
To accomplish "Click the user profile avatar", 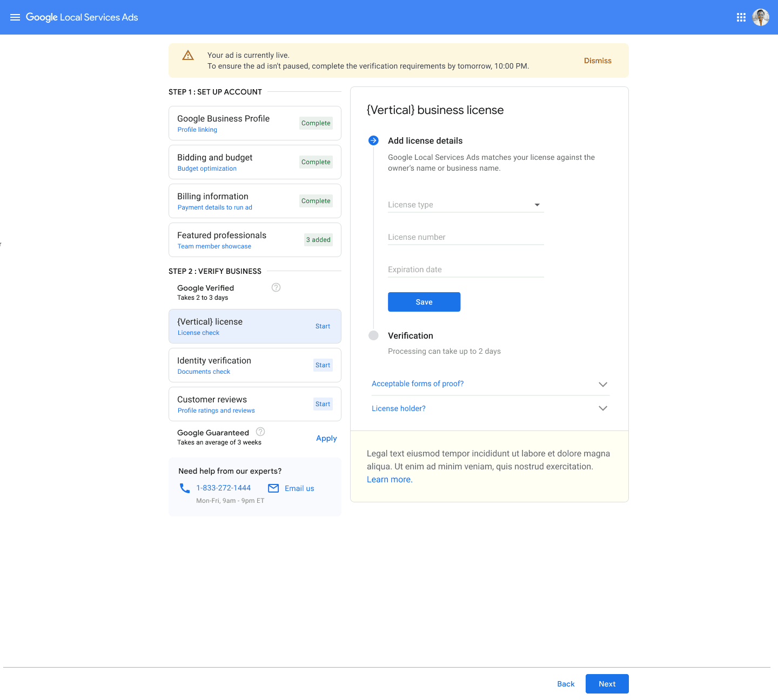I will (761, 17).
